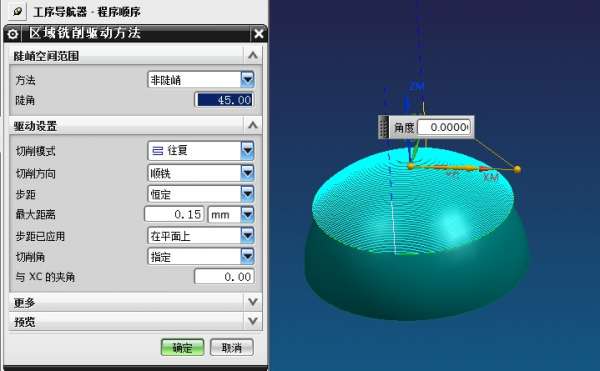
Task: Click the 往复 zig-zag pattern icon
Action: tap(158, 151)
